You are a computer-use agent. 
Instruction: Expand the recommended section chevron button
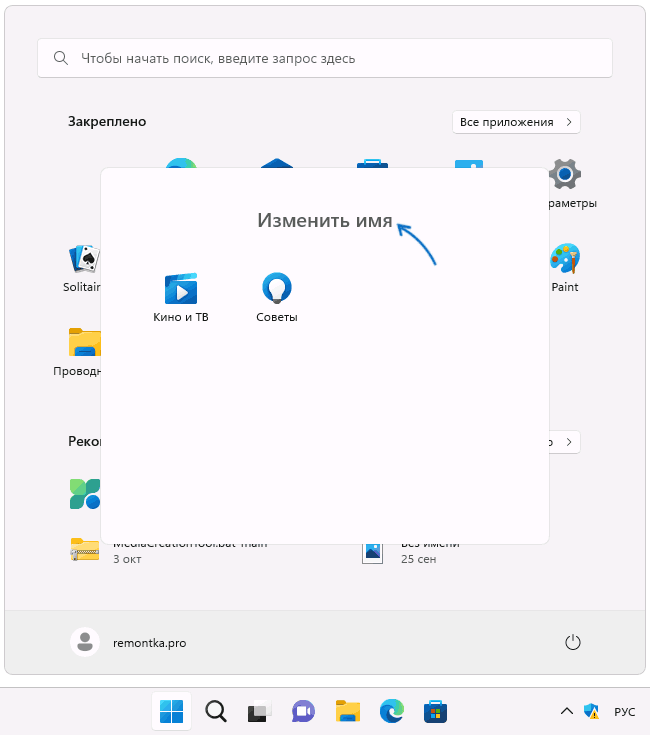tap(568, 442)
